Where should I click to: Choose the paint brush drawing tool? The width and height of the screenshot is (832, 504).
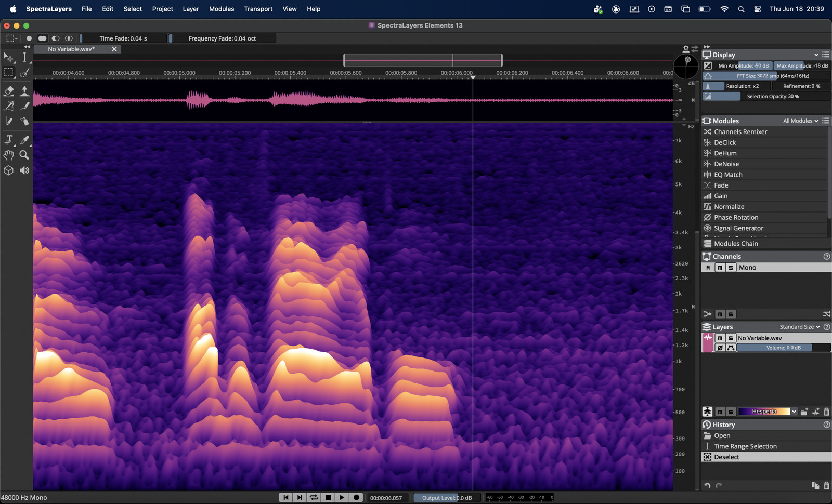click(24, 105)
